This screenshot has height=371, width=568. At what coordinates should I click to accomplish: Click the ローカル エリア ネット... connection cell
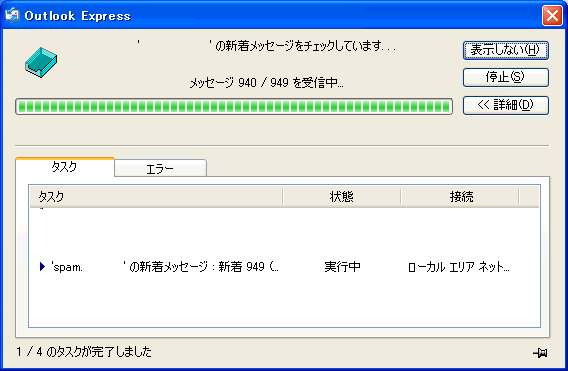tap(459, 267)
